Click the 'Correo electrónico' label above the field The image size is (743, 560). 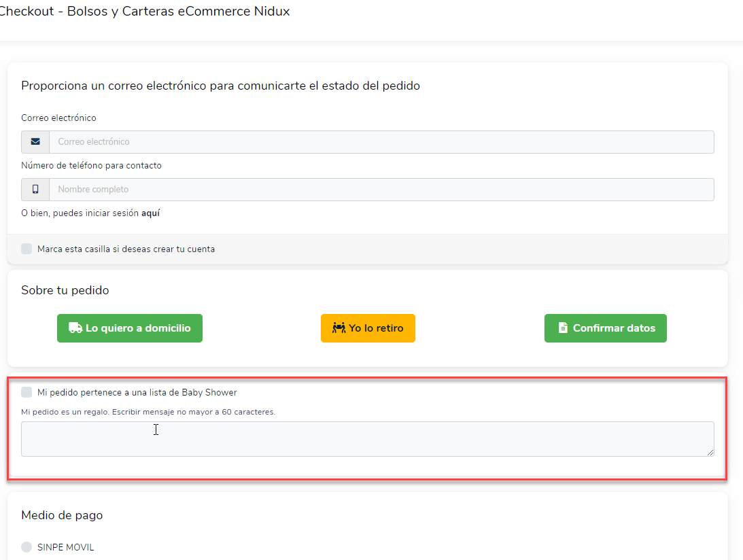click(58, 118)
